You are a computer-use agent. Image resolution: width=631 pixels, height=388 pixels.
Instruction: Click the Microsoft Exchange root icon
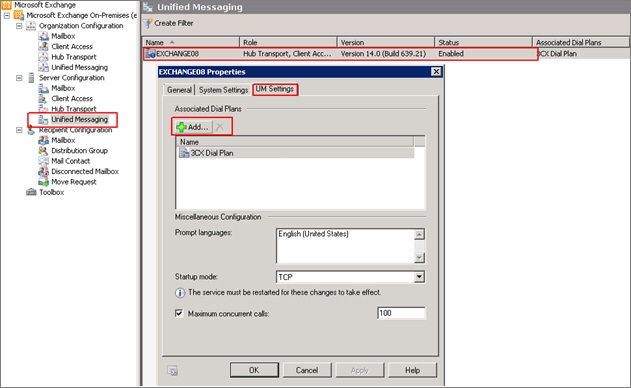(x=6, y=5)
